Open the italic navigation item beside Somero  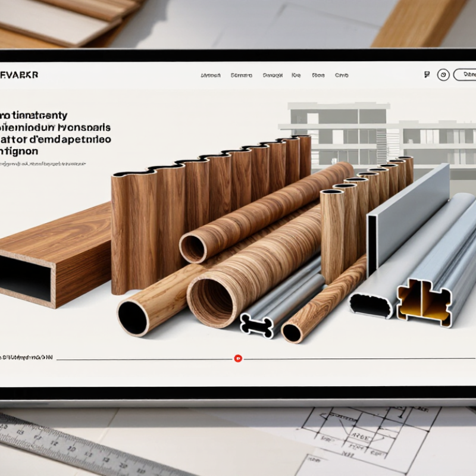211,76
